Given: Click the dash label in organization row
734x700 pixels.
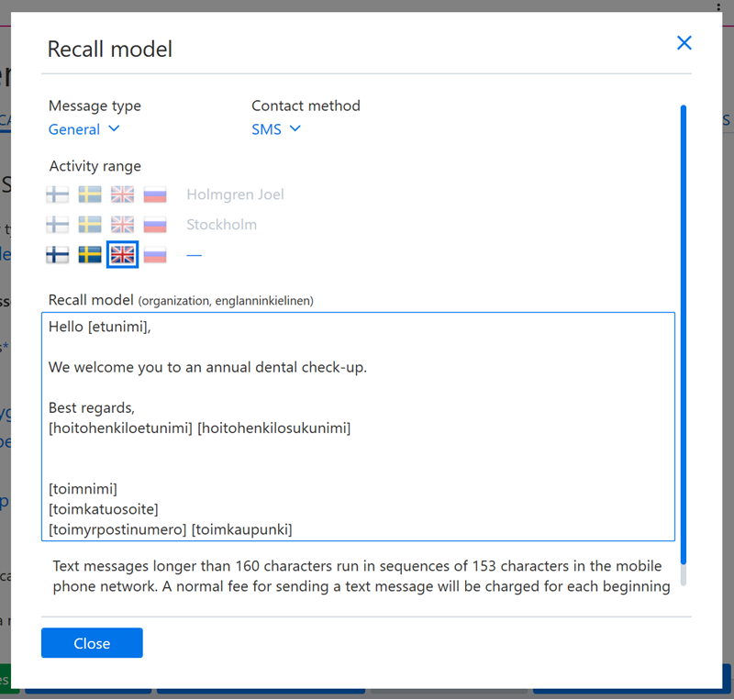Looking at the screenshot, I should (x=194, y=255).
